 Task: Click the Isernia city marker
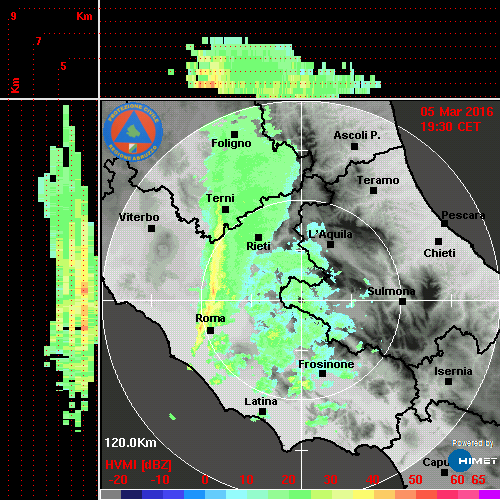click(x=449, y=381)
